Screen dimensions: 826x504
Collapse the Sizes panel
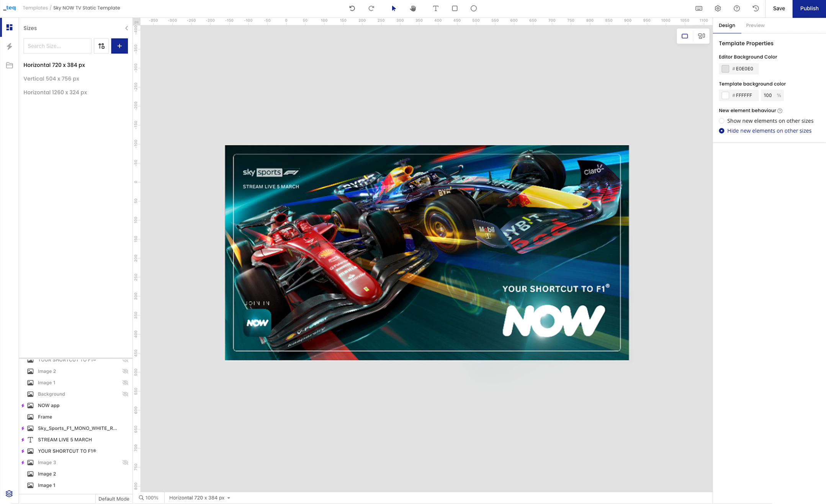[127, 28]
